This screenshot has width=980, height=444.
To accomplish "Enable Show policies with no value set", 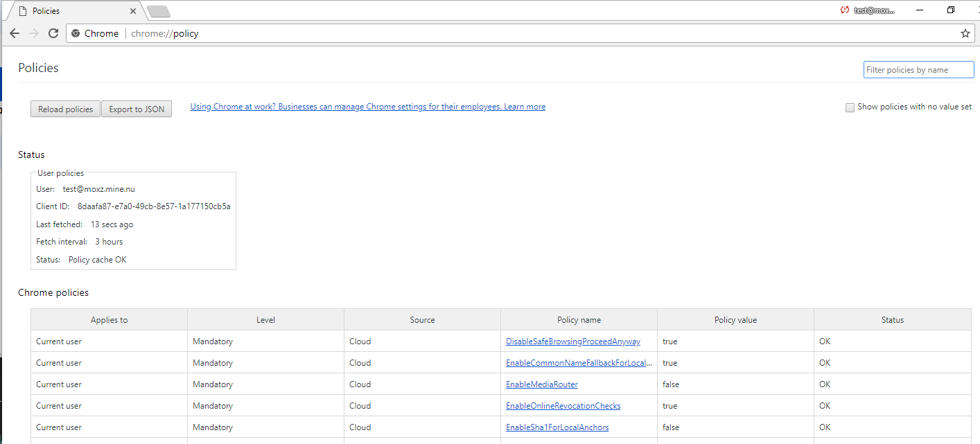I will [850, 107].
